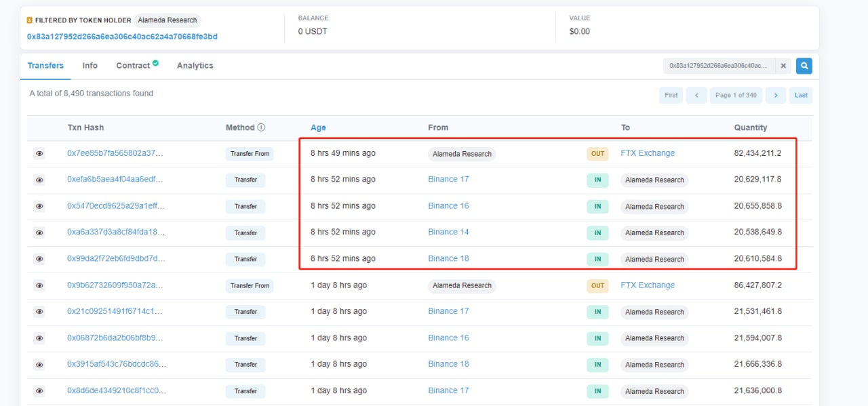Click the First page button
Image resolution: width=868 pixels, height=406 pixels.
pyautogui.click(x=671, y=96)
